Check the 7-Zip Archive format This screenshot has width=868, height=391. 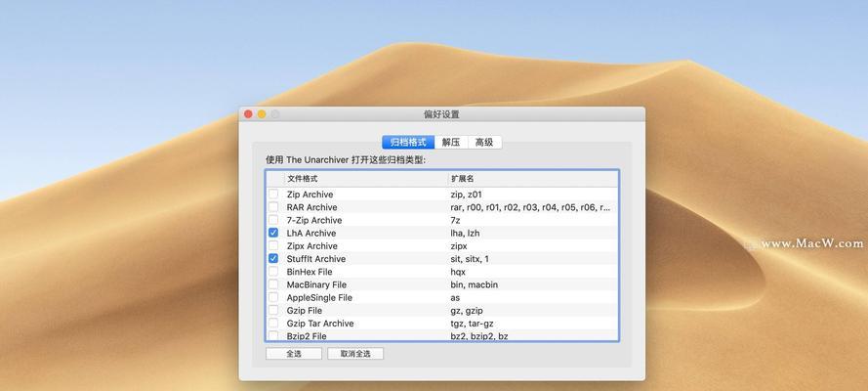[x=273, y=220]
